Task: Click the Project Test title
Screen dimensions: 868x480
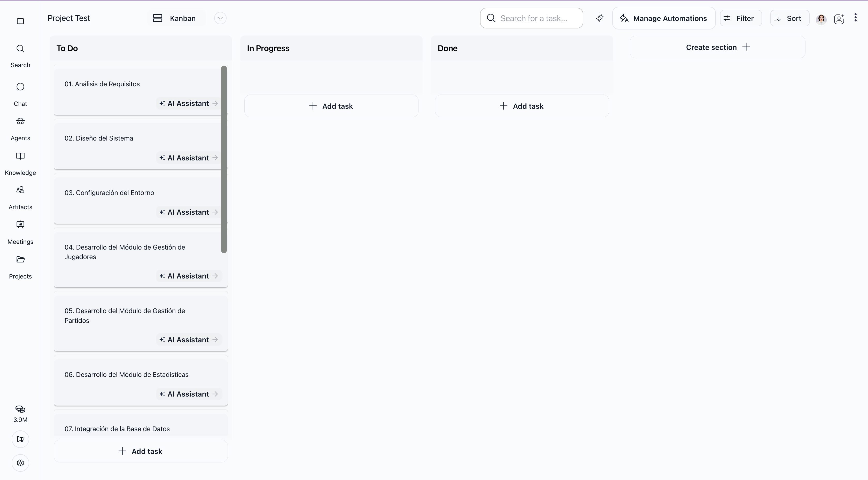Action: (x=69, y=18)
